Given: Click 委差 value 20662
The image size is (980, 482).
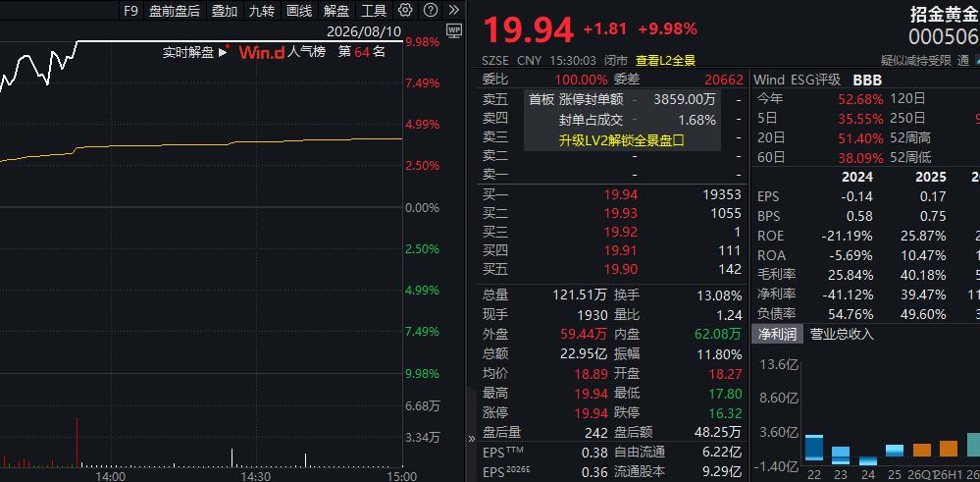Looking at the screenshot, I should coord(724,80).
